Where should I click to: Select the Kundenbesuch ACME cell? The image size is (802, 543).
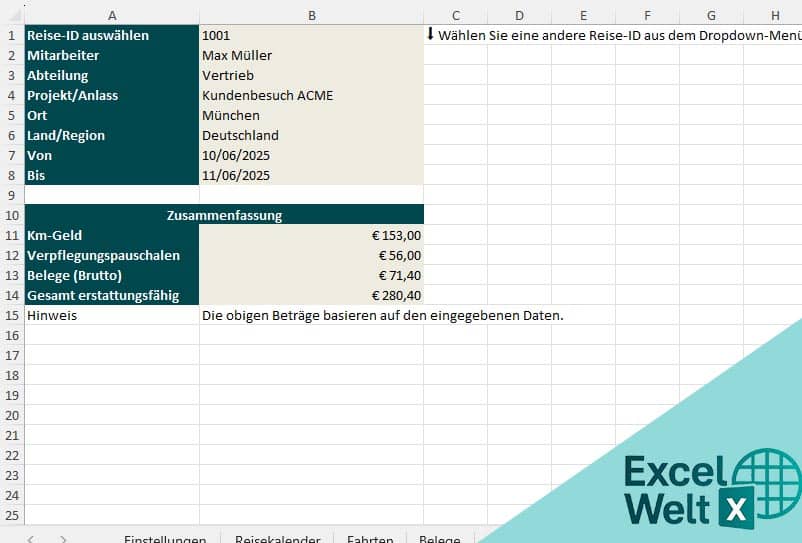[x=311, y=95]
